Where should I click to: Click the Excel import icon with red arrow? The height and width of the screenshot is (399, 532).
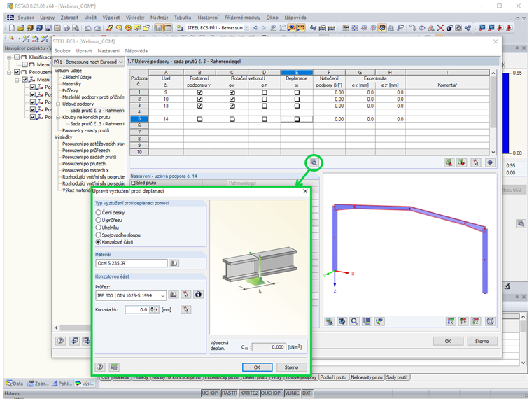[x=461, y=162]
